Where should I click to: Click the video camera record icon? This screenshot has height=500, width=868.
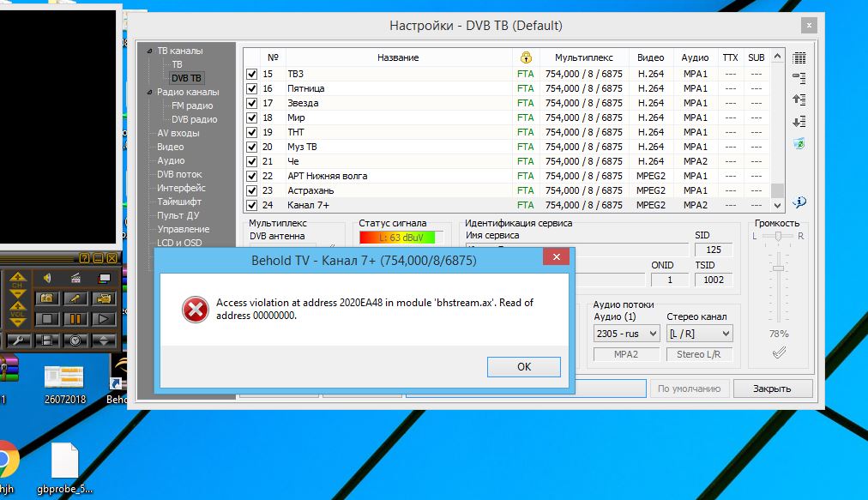click(x=104, y=298)
